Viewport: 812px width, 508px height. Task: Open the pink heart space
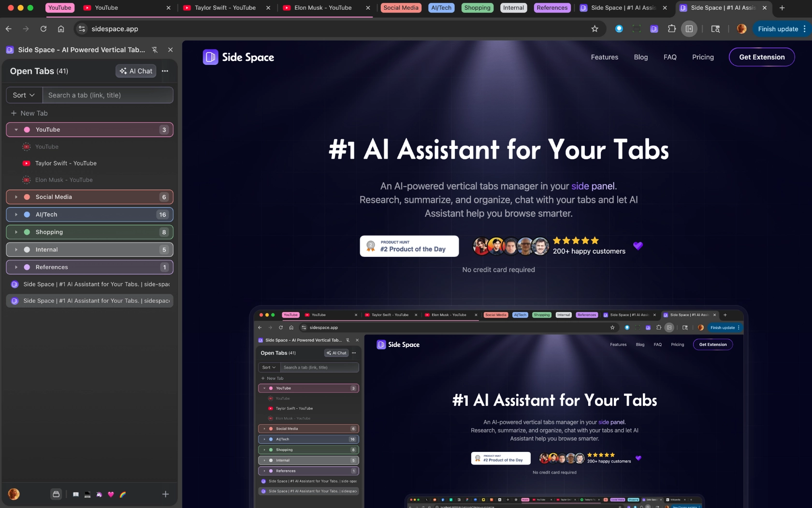tap(110, 494)
